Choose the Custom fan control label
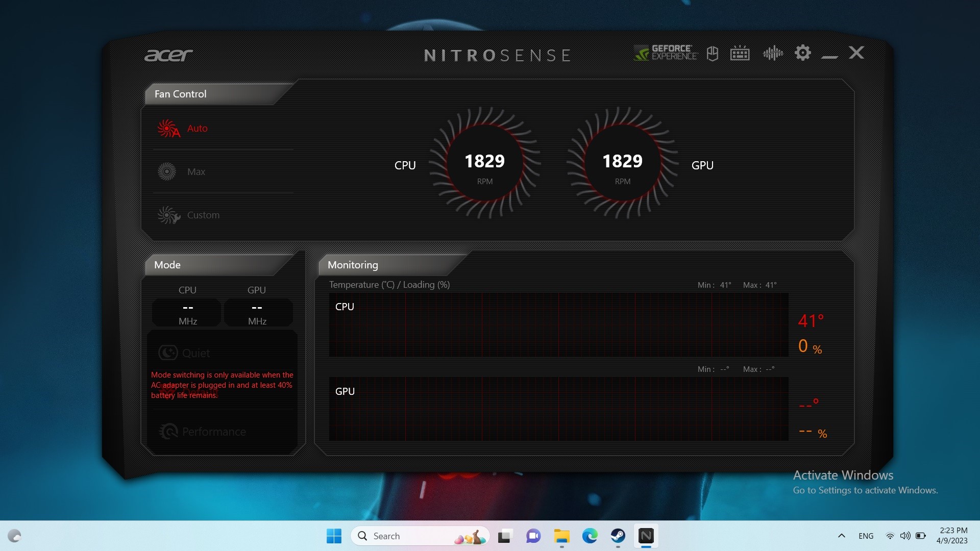This screenshot has width=980, height=551. (204, 215)
